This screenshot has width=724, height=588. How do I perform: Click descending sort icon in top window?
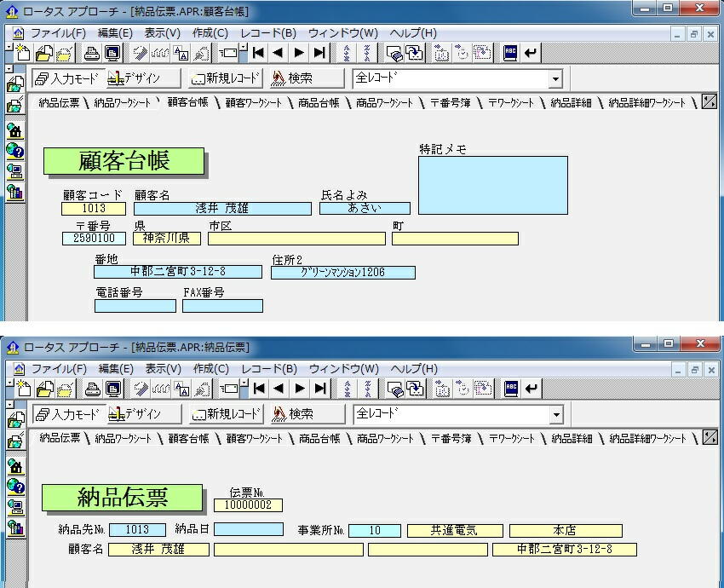click(x=367, y=53)
